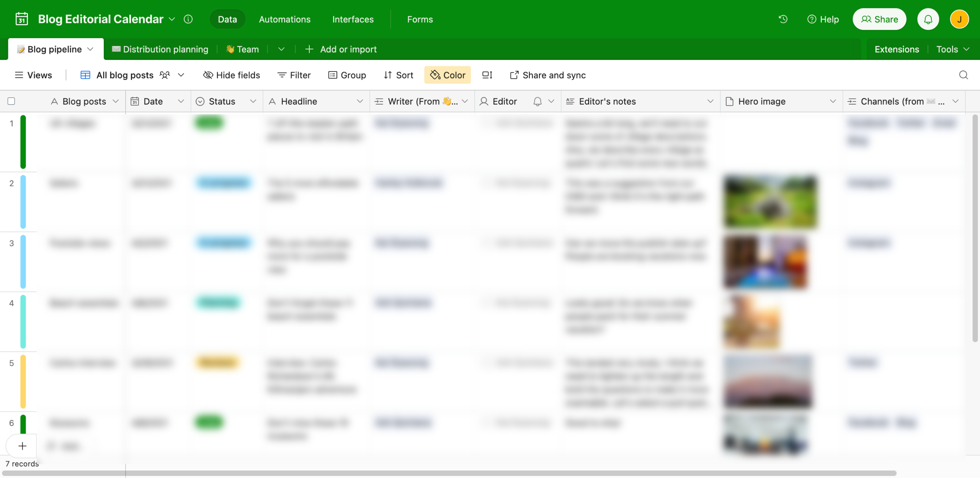Click the row height icon
This screenshot has width=980, height=478.
(x=487, y=75)
